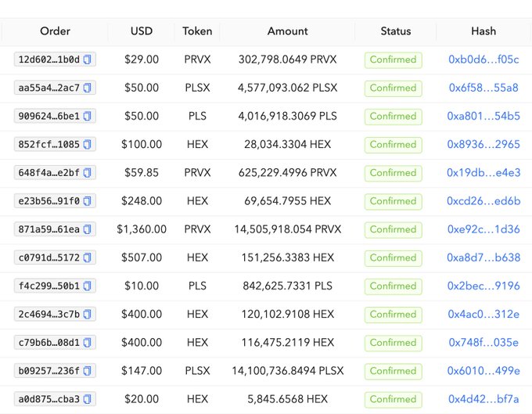Screen dimensions: 532x414
Task: Select amount 151,256.3383 HEX
Action: 287,257
